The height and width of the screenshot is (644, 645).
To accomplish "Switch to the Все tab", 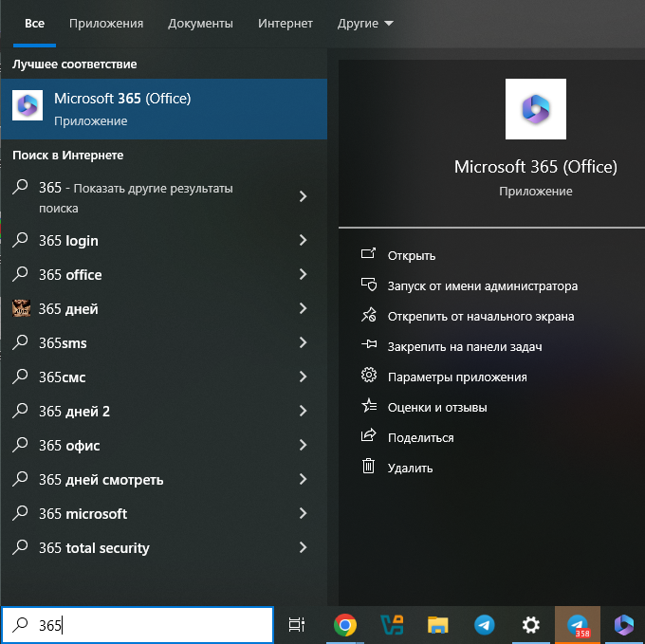I will (x=34, y=24).
